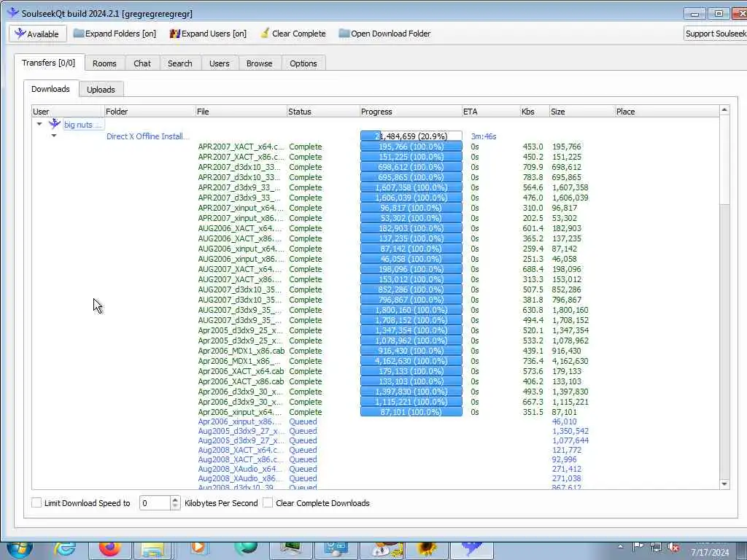Open the Options tab

click(303, 63)
